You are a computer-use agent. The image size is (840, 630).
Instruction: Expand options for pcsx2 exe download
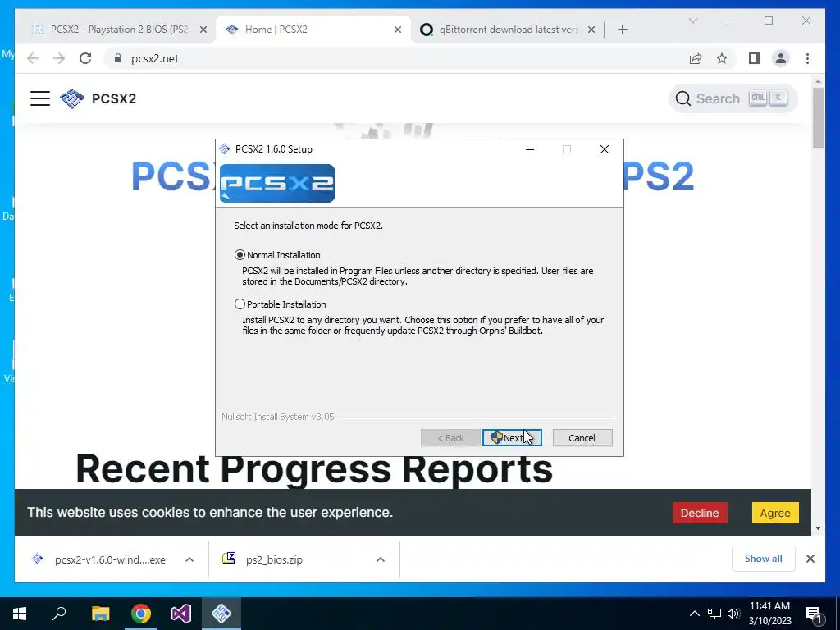189,559
